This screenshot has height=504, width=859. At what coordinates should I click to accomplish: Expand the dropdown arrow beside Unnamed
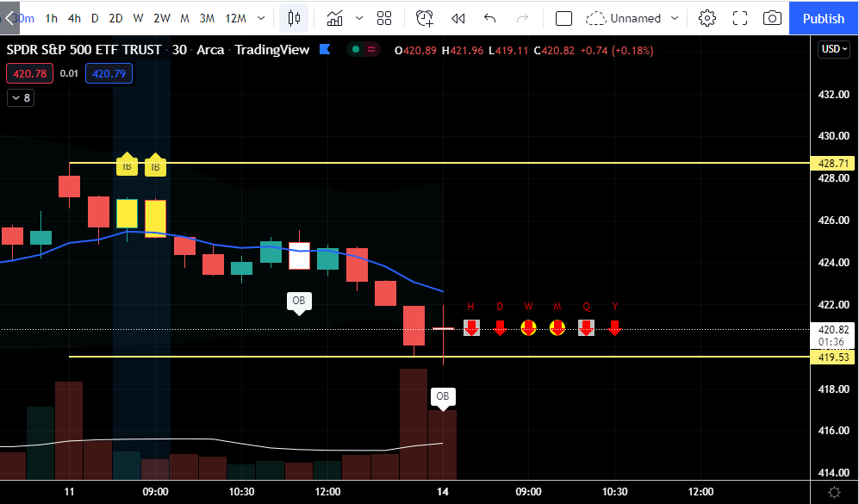point(675,18)
